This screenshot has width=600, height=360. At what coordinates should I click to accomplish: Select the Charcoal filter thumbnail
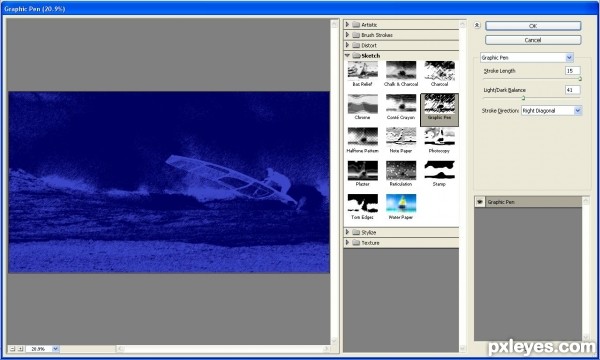(x=439, y=70)
